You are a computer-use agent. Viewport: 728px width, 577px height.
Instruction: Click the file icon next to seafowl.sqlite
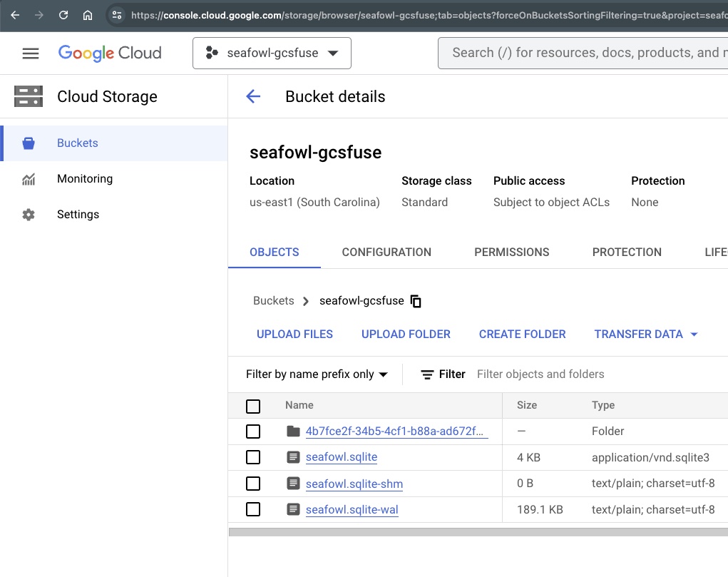[x=293, y=457]
